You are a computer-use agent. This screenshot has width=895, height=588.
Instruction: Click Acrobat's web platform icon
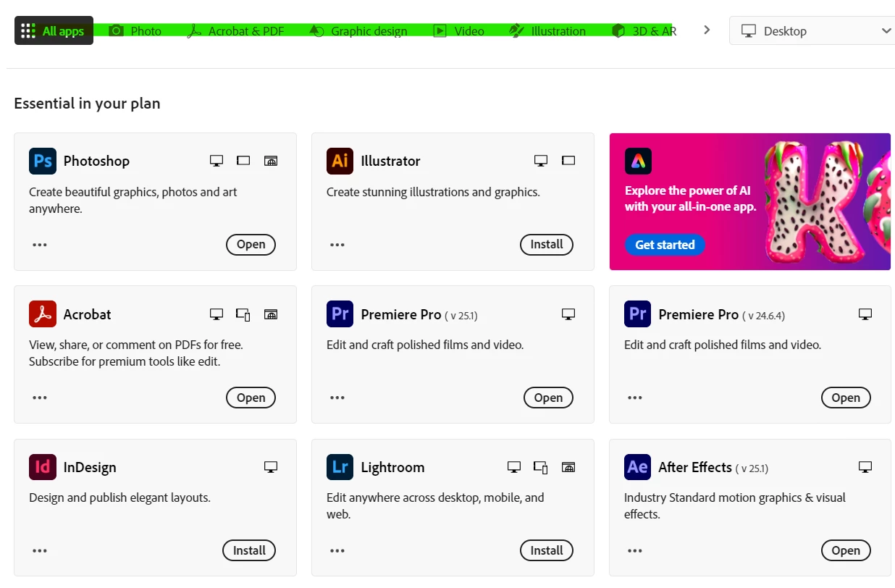[271, 314]
